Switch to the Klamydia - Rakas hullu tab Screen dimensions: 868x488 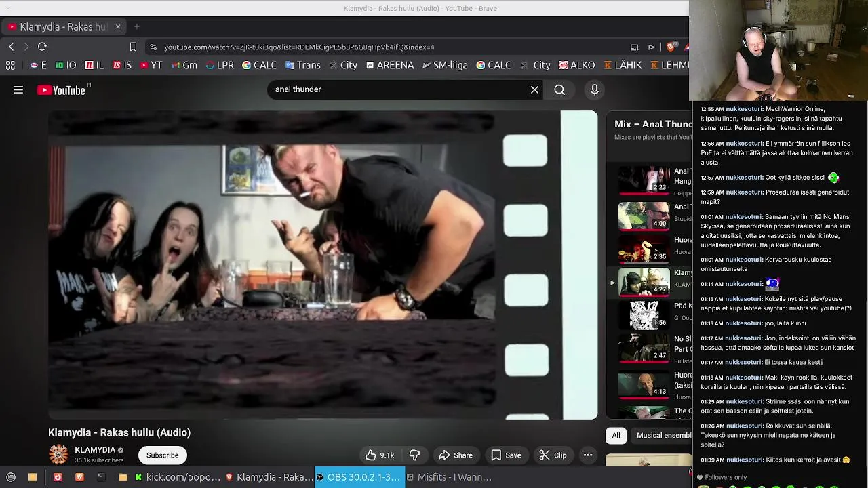click(63, 26)
